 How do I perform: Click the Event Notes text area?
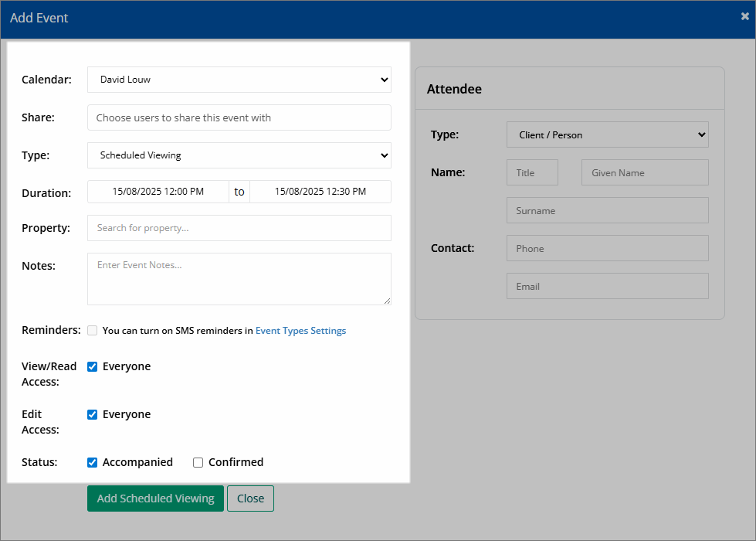pyautogui.click(x=239, y=279)
